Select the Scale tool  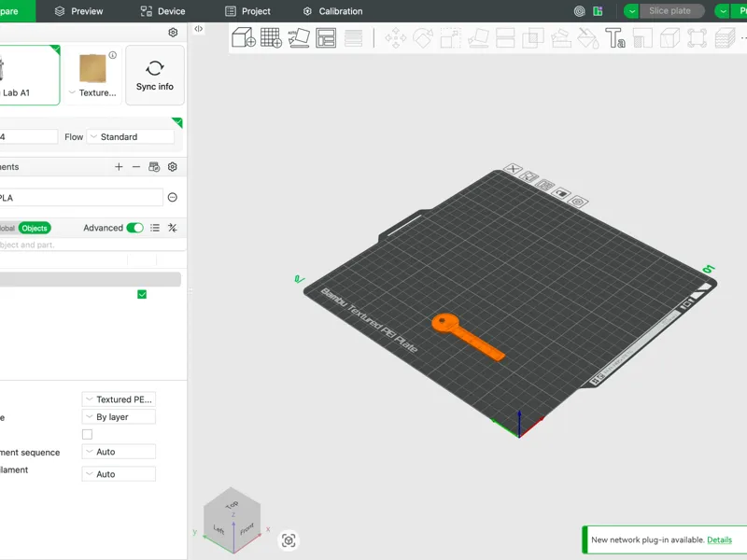pyautogui.click(x=450, y=38)
